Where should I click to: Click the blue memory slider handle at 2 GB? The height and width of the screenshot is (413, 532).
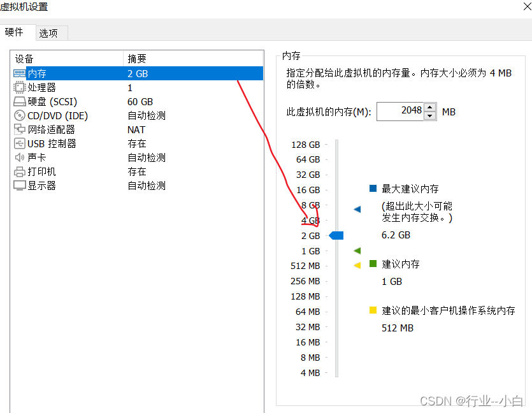click(x=336, y=235)
